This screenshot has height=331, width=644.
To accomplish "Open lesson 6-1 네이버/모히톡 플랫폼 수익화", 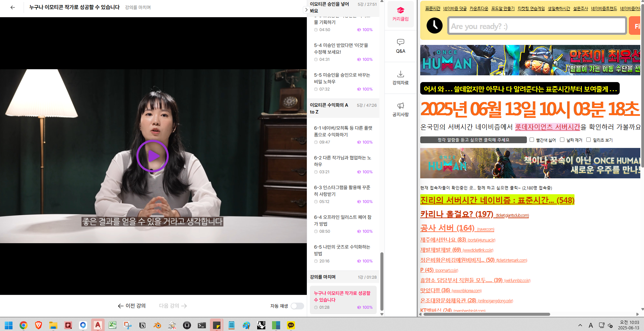I will (343, 135).
